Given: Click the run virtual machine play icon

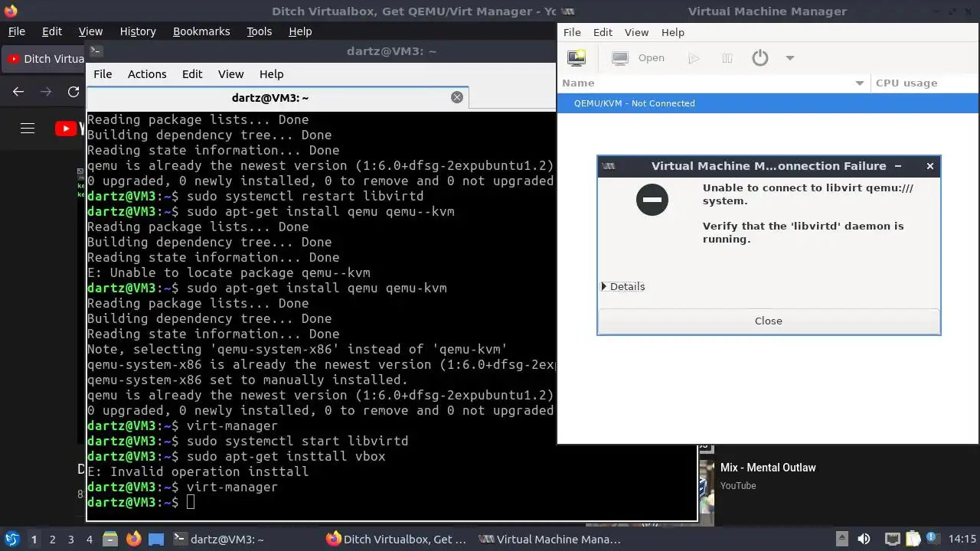Looking at the screenshot, I should [x=694, y=58].
